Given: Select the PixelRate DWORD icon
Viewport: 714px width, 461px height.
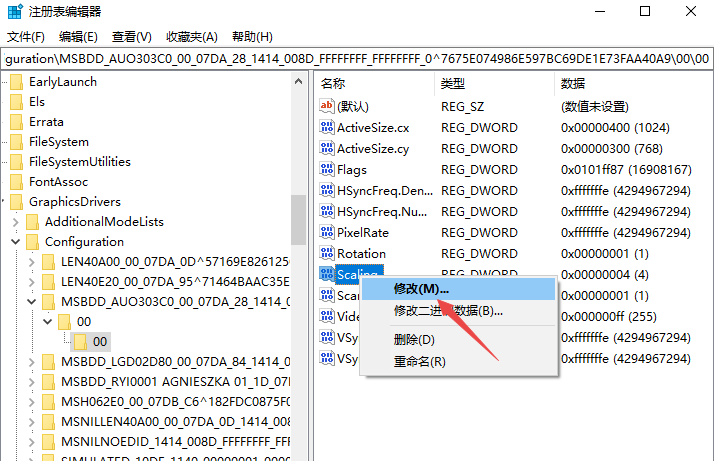Looking at the screenshot, I should click(326, 232).
